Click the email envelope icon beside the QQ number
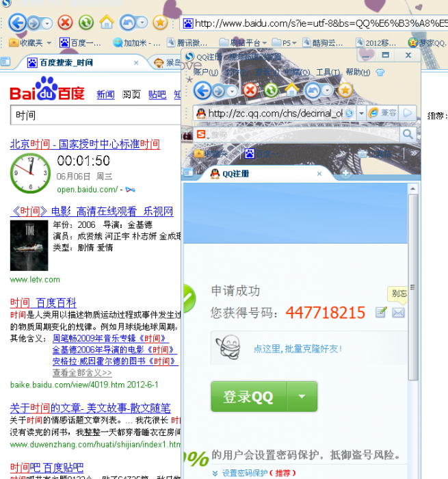 pyautogui.click(x=398, y=313)
